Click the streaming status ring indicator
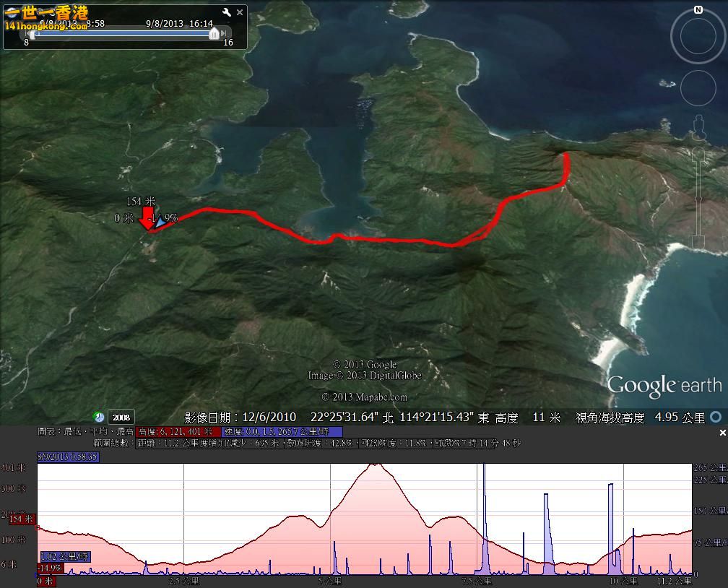 716,417
